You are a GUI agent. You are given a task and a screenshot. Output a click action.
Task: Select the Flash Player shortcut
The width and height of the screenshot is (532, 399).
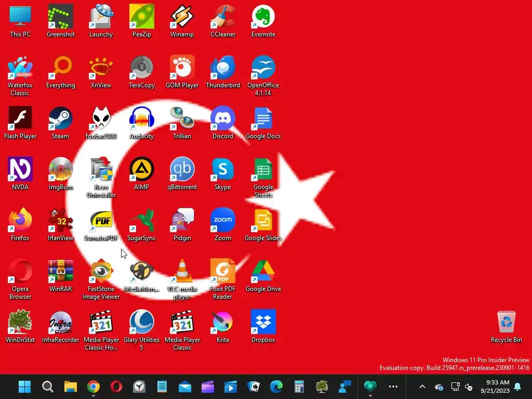coord(20,123)
